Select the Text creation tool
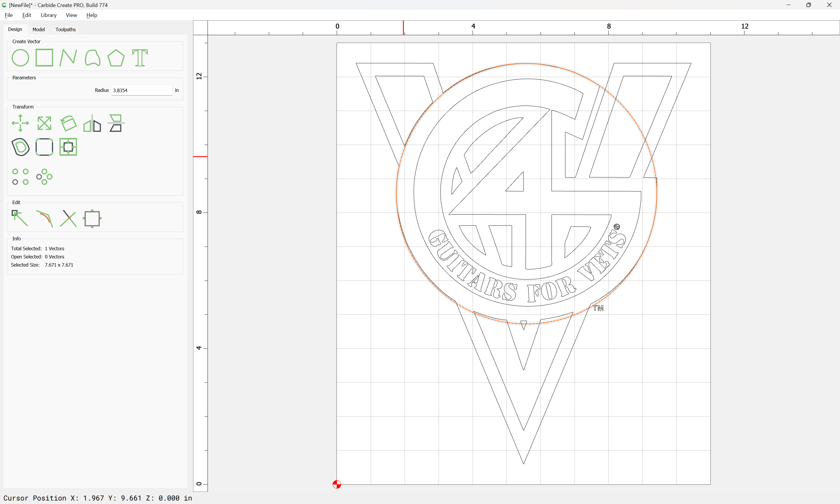Screen dimensions: 840x504 coord(140,58)
